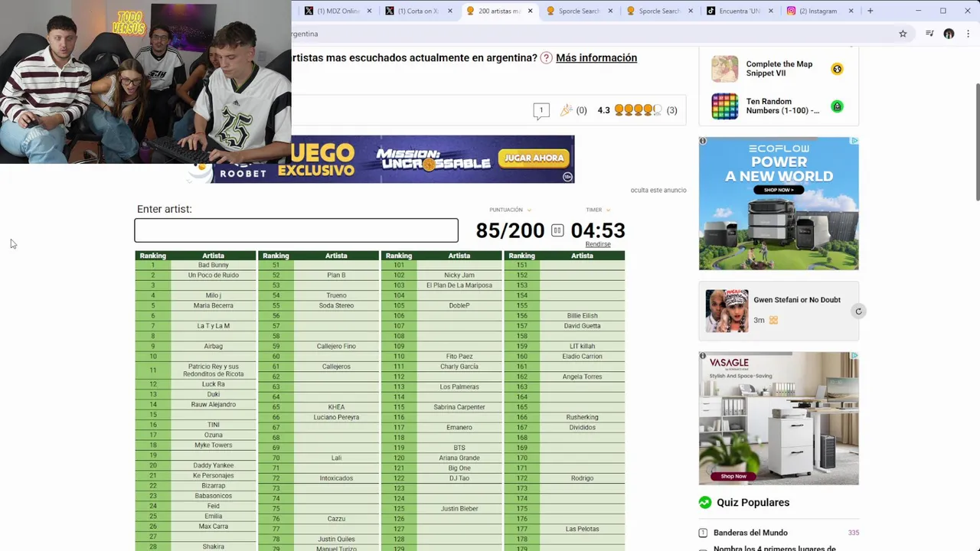980x551 pixels.
Task: Open a new browser tab
Action: 870,11
